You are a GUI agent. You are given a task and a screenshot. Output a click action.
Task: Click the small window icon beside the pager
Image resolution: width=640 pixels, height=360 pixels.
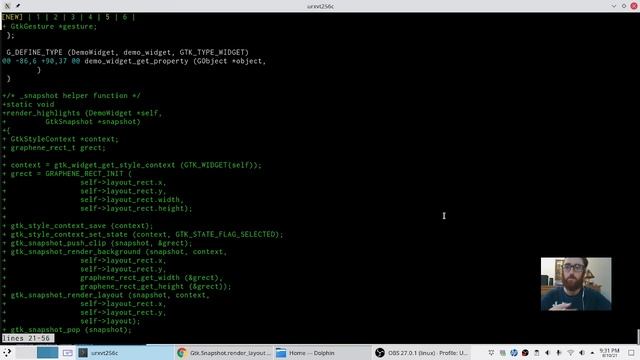[67, 353]
